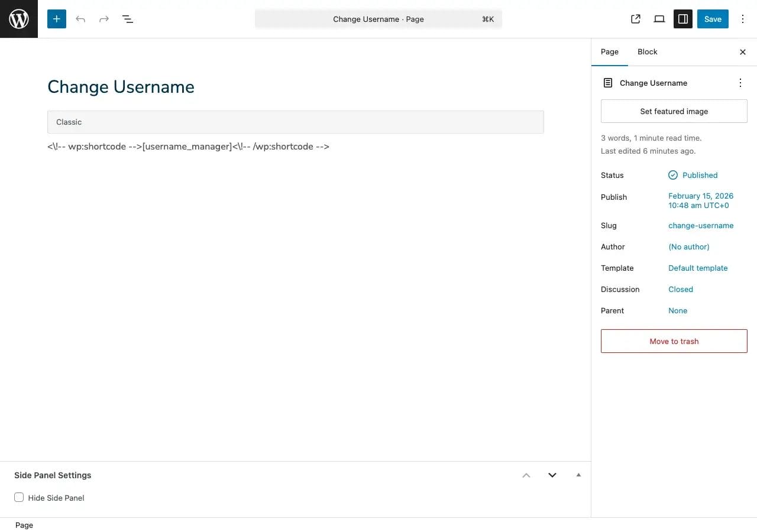
Task: Click the redo arrow icon
Action: (x=104, y=19)
